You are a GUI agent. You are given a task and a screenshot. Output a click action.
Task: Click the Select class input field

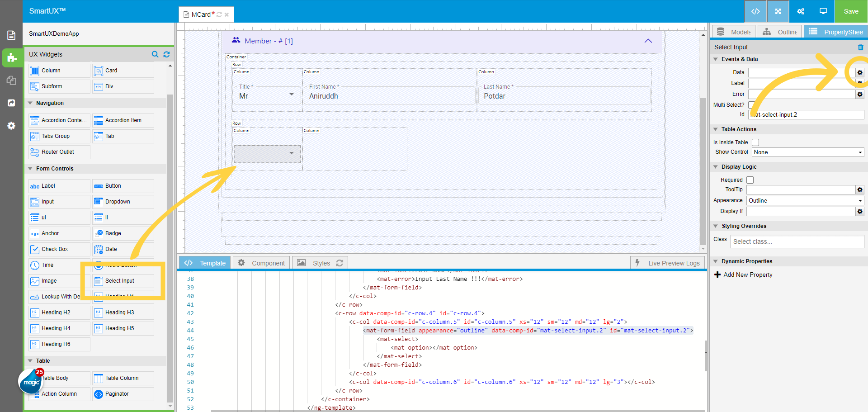click(797, 242)
